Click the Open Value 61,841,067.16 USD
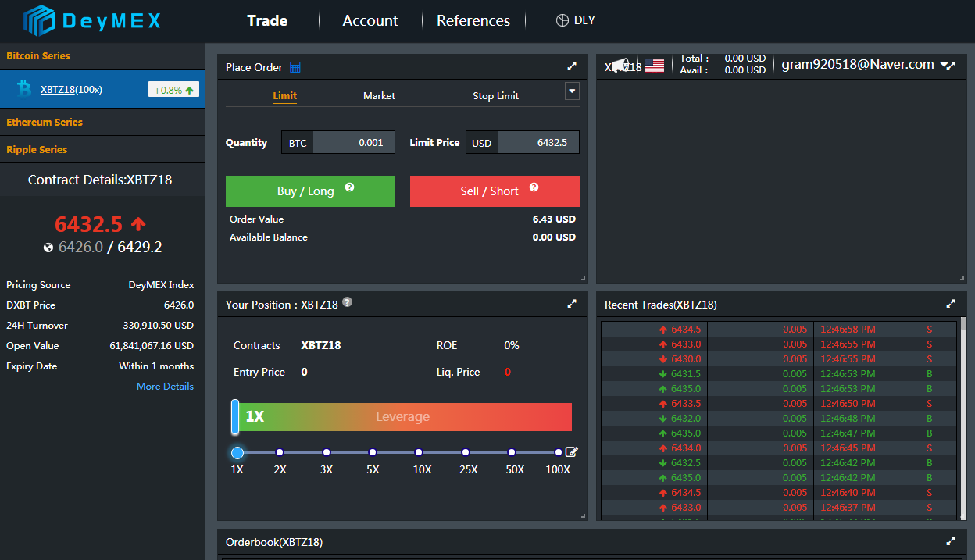 (152, 346)
